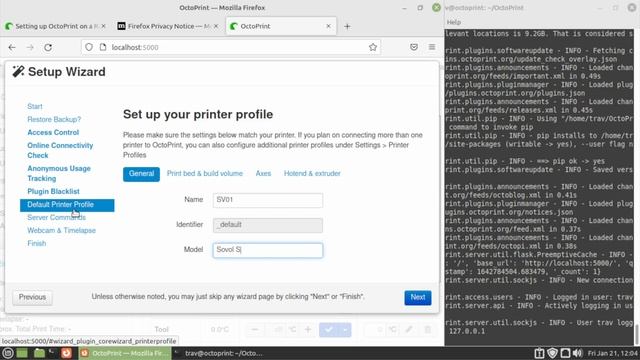
Task: Select the OctoPrint browser tab
Action: (x=281, y=26)
